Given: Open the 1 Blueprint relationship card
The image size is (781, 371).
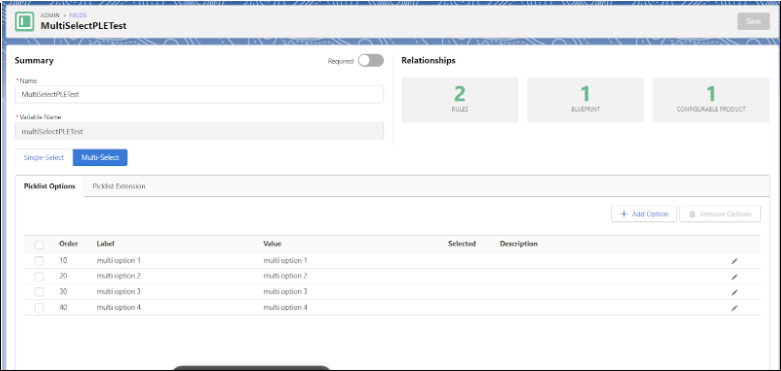Looking at the screenshot, I should [x=585, y=100].
